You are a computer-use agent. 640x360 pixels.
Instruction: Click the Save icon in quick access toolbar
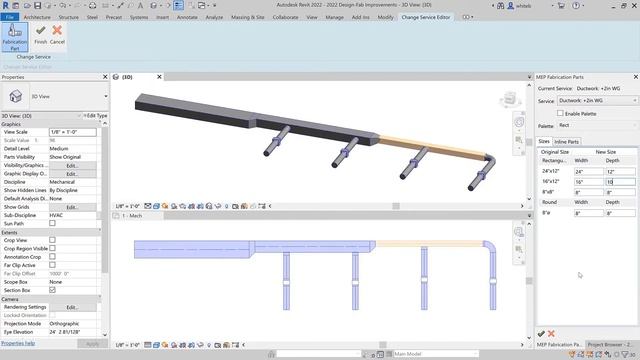[38, 6]
